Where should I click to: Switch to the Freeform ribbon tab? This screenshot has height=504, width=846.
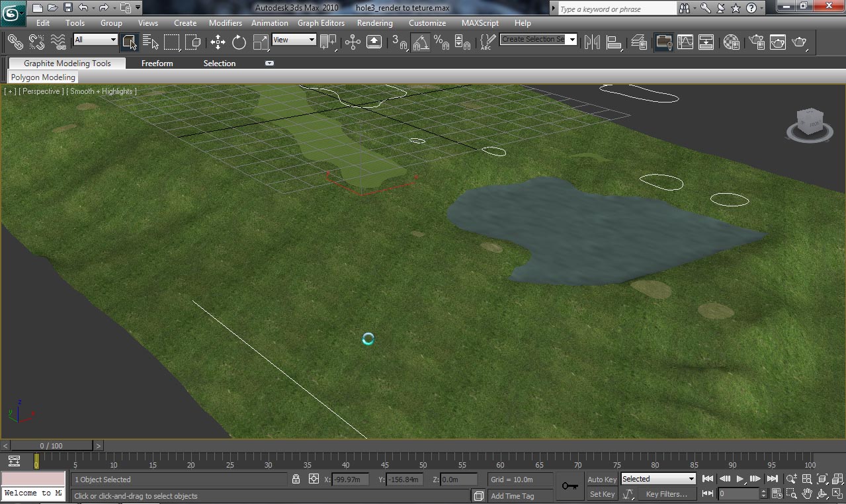(x=157, y=63)
